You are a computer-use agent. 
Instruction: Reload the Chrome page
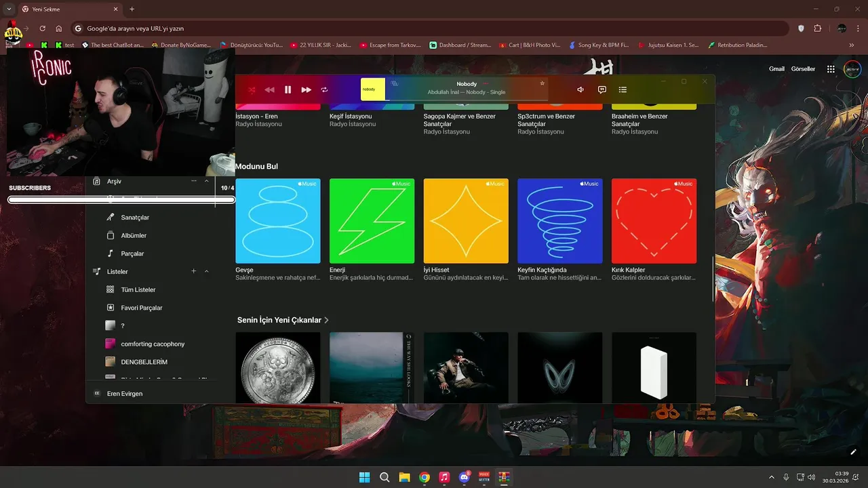coord(43,28)
